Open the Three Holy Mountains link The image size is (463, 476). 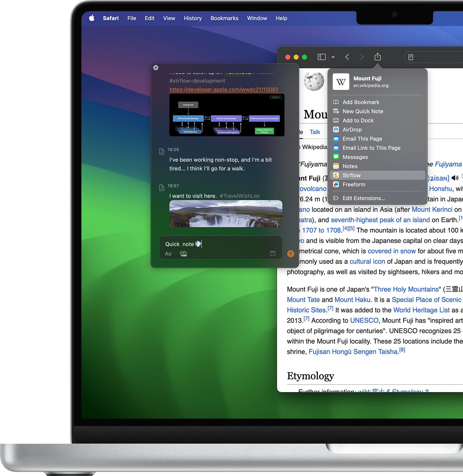[x=406, y=289]
